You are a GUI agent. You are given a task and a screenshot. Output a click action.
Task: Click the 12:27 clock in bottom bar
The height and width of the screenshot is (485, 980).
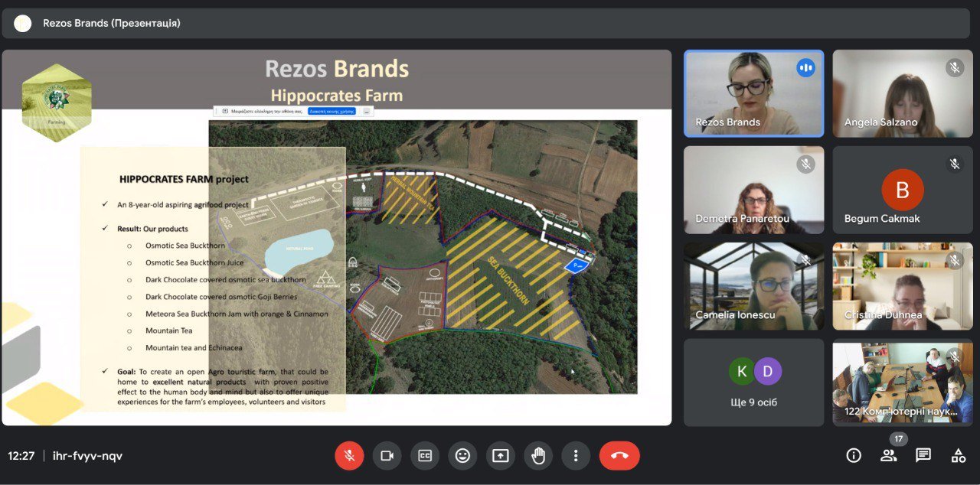coord(21,456)
